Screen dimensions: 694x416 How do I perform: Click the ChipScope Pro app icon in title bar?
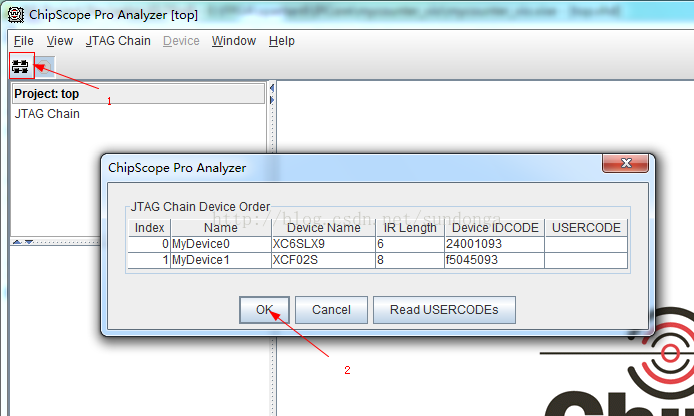(x=15, y=15)
